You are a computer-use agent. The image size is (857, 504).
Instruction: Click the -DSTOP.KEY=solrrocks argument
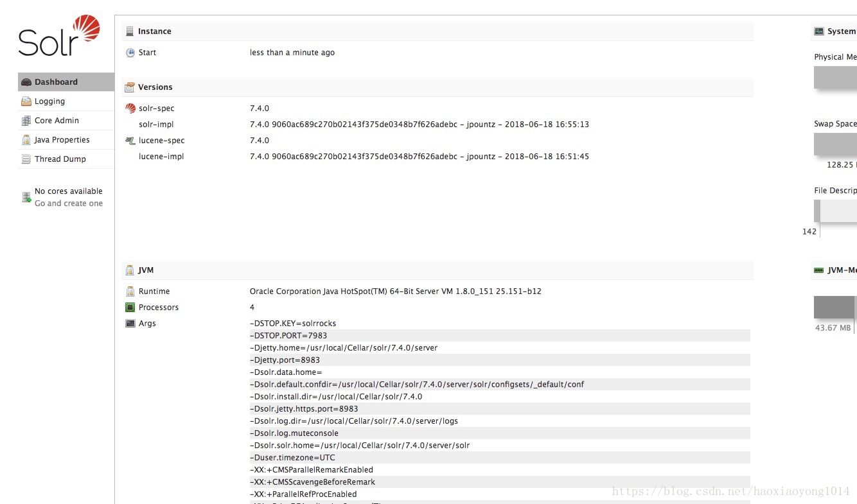(293, 324)
